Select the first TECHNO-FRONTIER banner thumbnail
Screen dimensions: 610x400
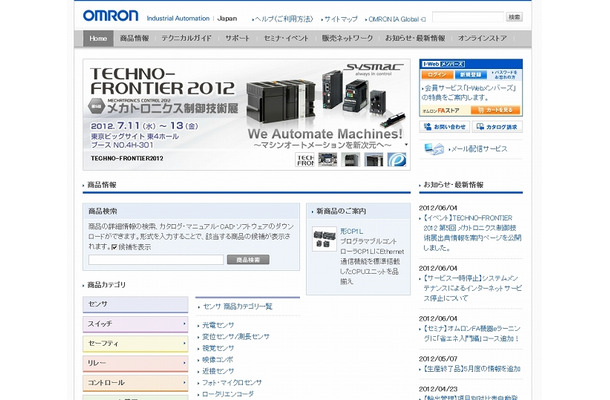point(305,160)
